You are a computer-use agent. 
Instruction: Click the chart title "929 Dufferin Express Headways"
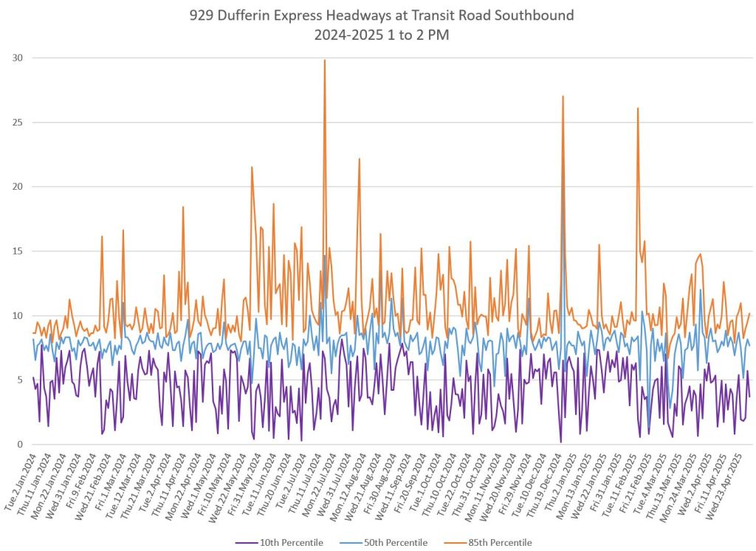pos(378,15)
